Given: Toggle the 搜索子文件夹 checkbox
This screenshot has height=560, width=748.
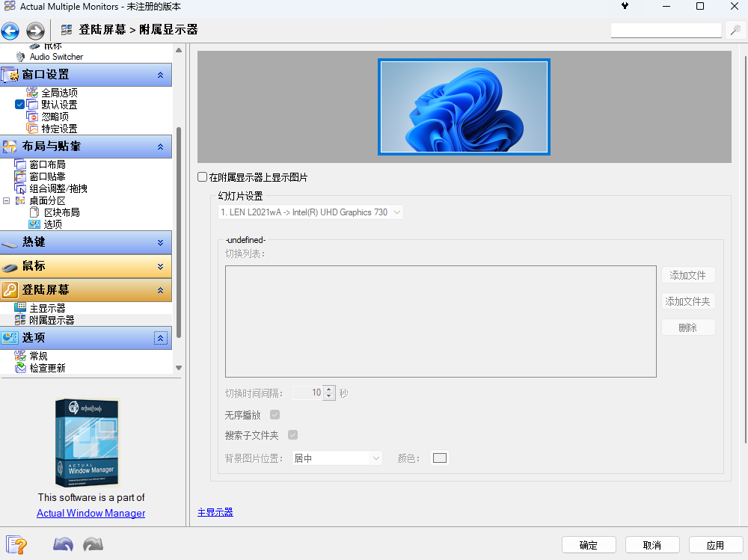Looking at the screenshot, I should [293, 434].
